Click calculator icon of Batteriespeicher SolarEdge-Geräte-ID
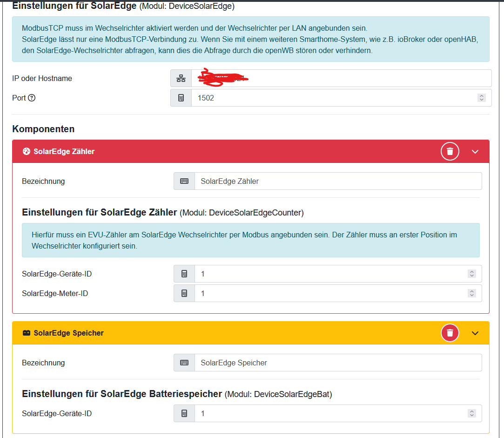 click(x=184, y=413)
